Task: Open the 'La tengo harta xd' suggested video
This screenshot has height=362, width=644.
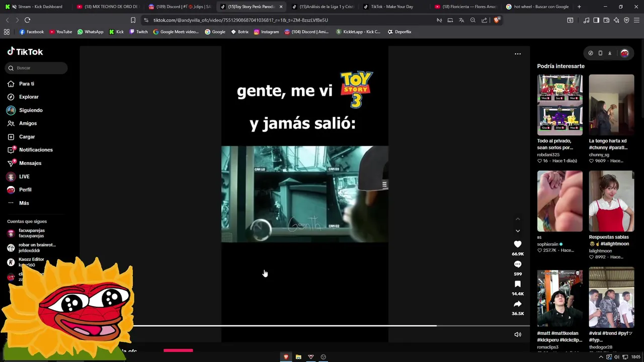Action: [x=611, y=105]
